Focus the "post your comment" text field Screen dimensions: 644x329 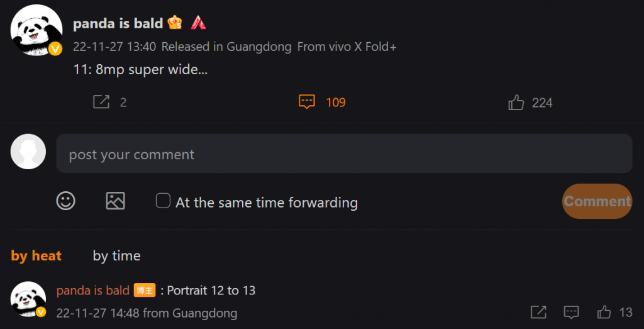point(344,154)
